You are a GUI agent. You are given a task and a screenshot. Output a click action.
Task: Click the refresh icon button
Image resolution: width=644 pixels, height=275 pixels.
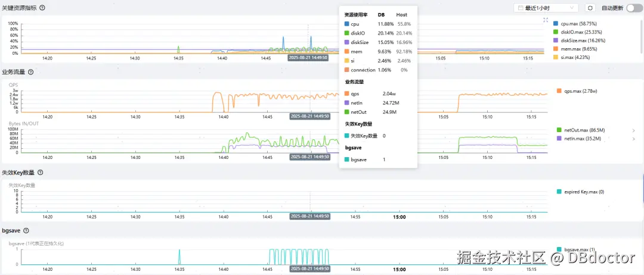click(590, 8)
